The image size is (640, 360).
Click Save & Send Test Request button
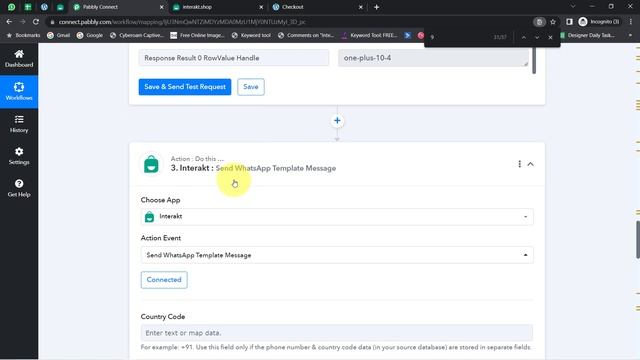(185, 87)
